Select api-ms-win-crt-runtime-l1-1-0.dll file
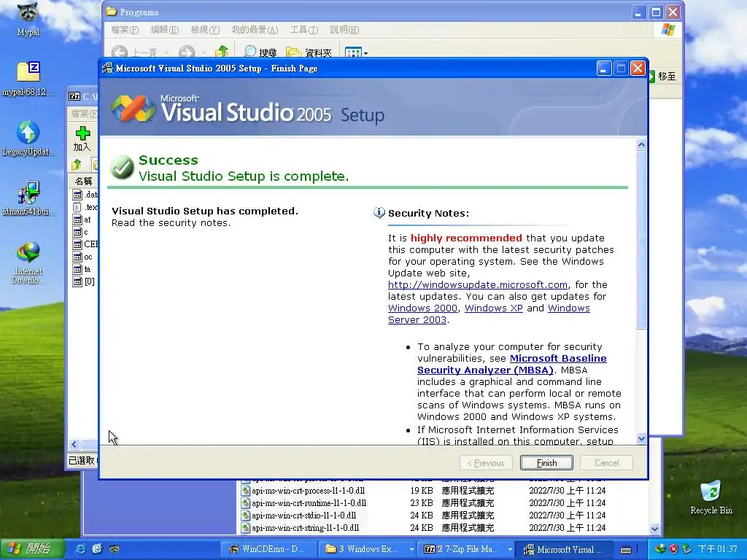The height and width of the screenshot is (560, 747). [x=304, y=503]
